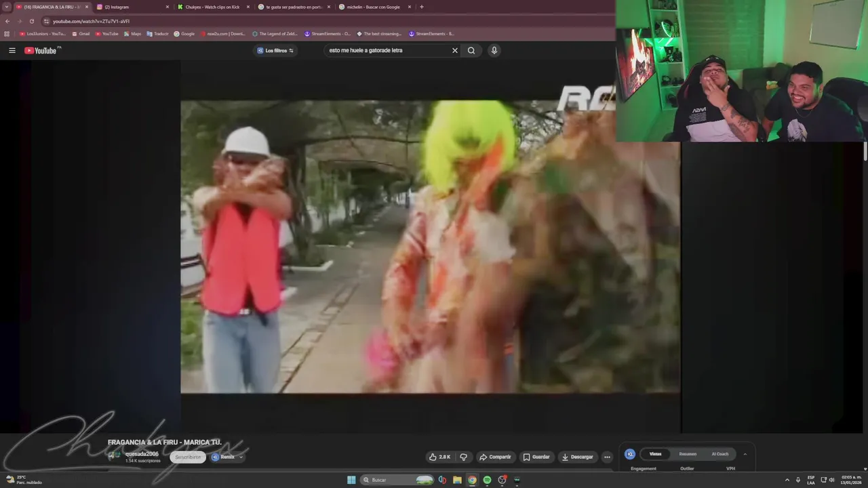Switch to Chukyex Watch clips on Kick tab
Image resolution: width=868 pixels, height=488 pixels.
pyautogui.click(x=213, y=7)
